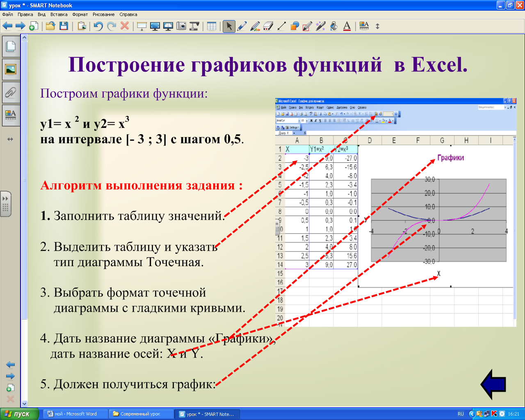Click the RU language indicator

(461, 414)
